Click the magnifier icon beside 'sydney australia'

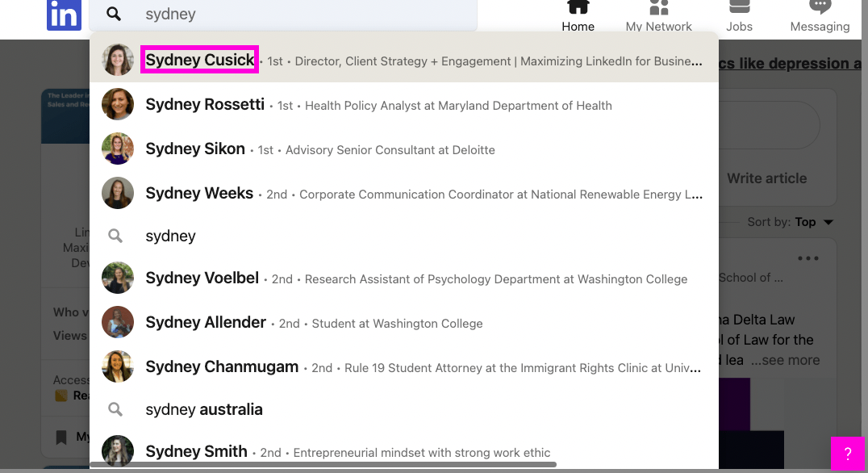pos(115,409)
